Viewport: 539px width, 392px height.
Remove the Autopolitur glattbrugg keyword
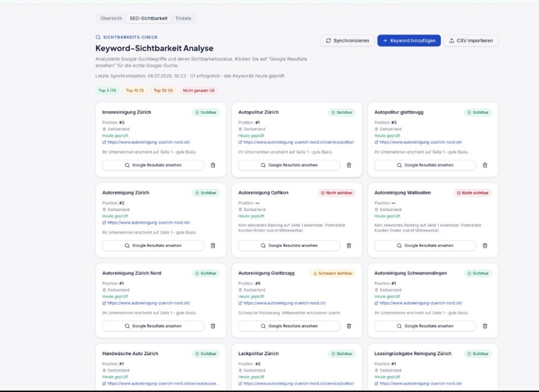[485, 165]
